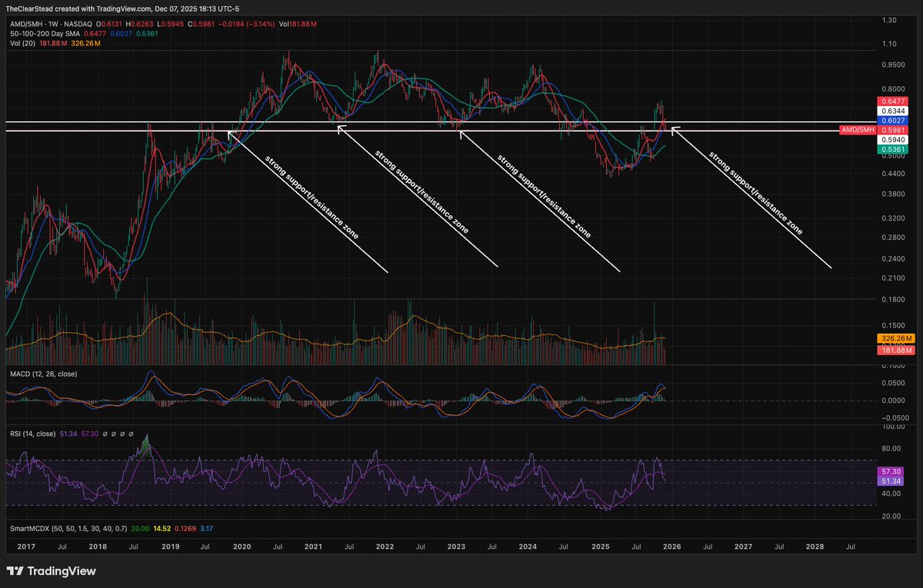Click the 20.00 RSI scale value
Image resolution: width=923 pixels, height=588 pixels.
pos(891,517)
